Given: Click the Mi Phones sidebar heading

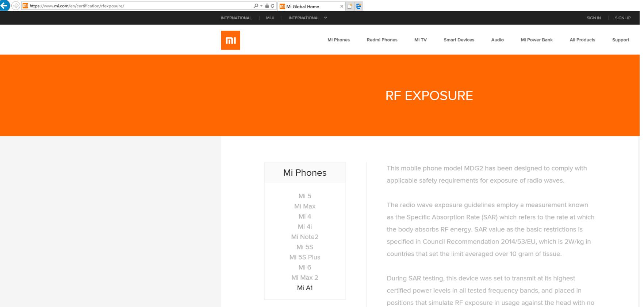Looking at the screenshot, I should [305, 172].
